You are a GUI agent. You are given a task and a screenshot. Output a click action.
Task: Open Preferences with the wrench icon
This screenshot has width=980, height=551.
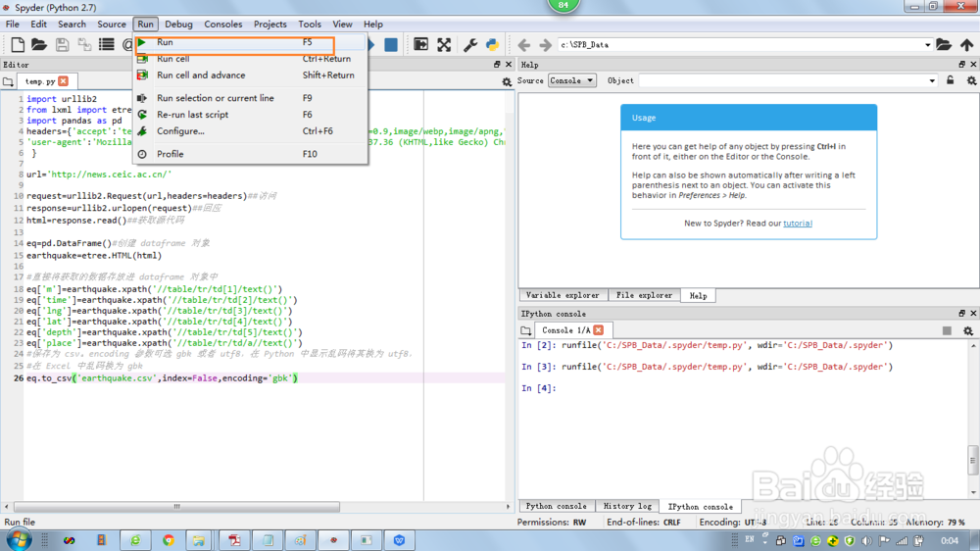[470, 44]
